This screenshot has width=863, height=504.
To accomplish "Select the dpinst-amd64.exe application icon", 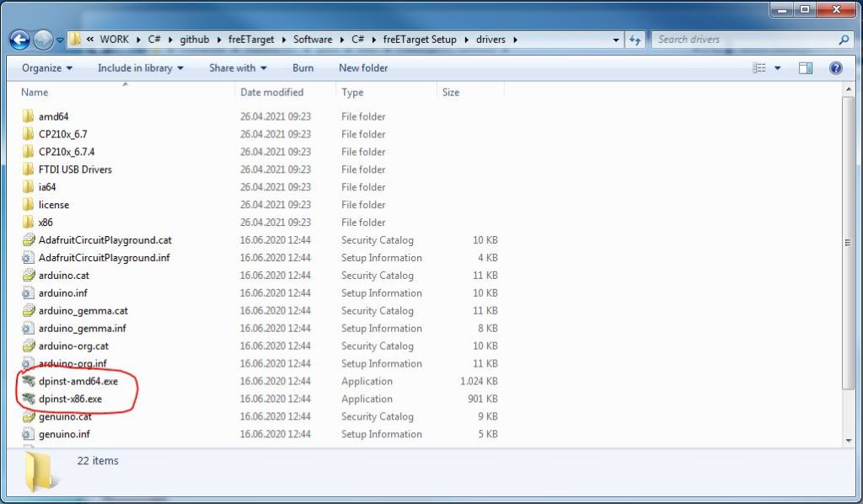I will click(x=28, y=382).
